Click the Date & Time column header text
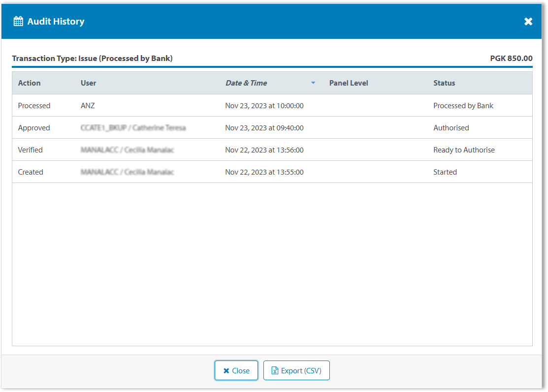The height and width of the screenshot is (392, 548). point(246,83)
